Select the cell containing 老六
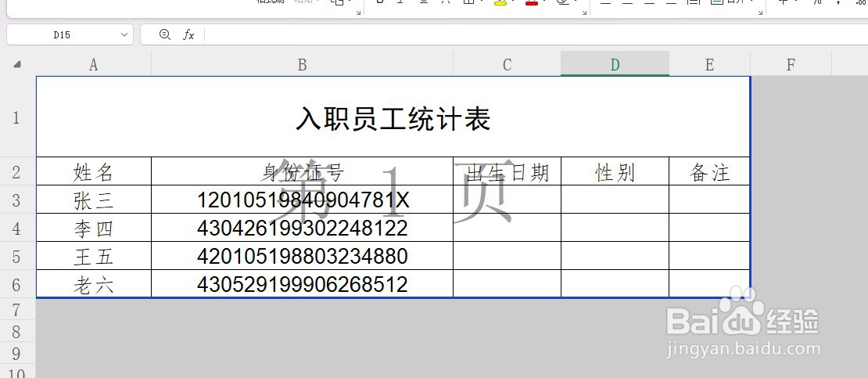The height and width of the screenshot is (378, 868). click(x=94, y=284)
